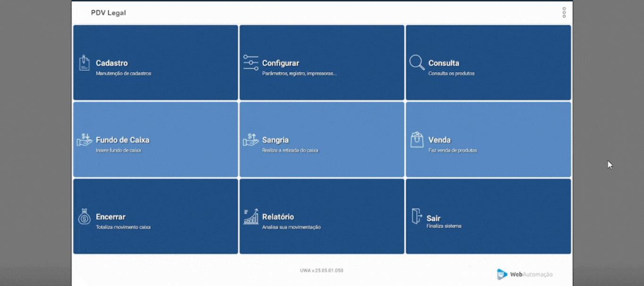644x286 pixels.
Task: Open Cadastro via its title text
Action: pyautogui.click(x=112, y=63)
